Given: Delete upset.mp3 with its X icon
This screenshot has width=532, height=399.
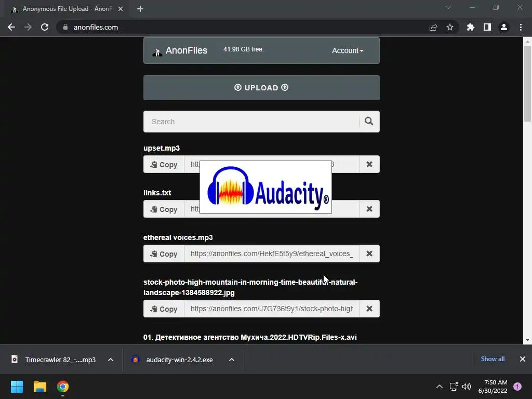Looking at the screenshot, I should (x=369, y=164).
